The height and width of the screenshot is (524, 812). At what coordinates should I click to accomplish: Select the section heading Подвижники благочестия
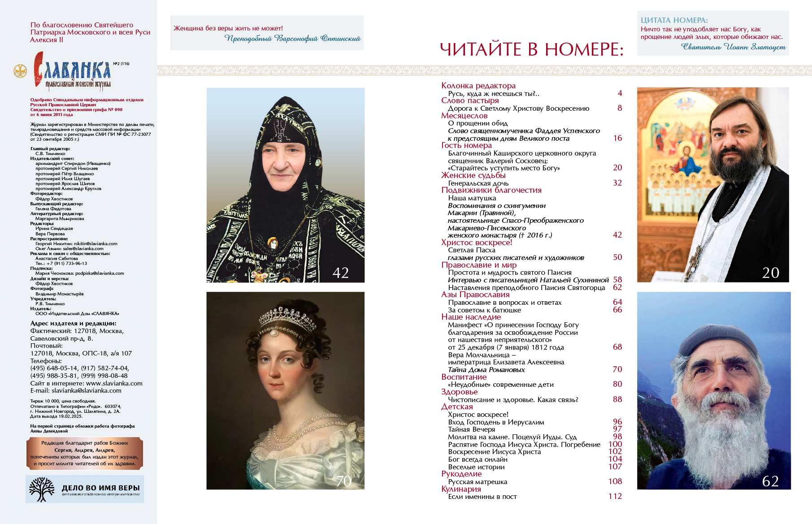pos(491,190)
